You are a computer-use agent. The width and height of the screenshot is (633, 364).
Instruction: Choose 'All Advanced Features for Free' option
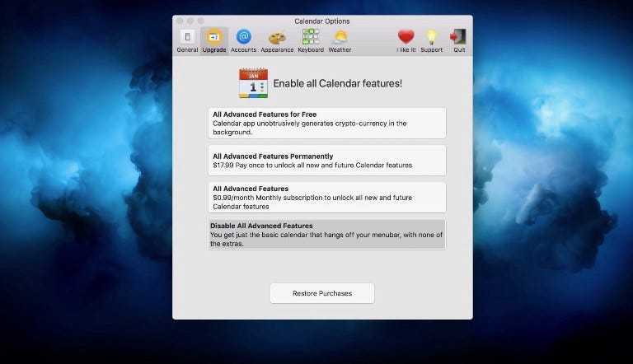click(327, 123)
